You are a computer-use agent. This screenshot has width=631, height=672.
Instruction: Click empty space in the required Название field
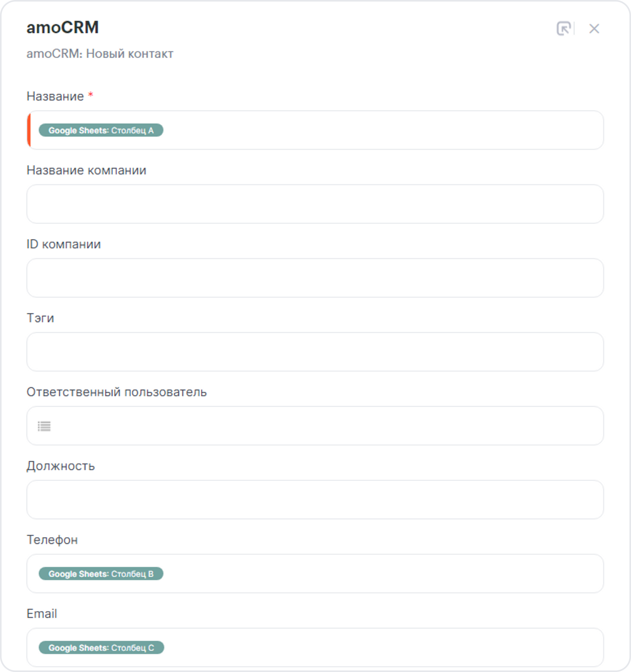pos(382,130)
